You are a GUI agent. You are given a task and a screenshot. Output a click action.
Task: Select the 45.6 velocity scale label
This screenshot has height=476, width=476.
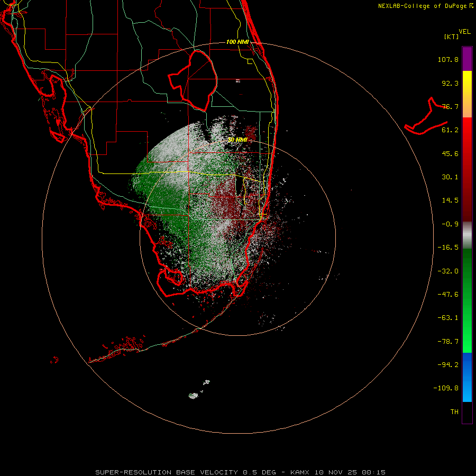click(x=450, y=153)
